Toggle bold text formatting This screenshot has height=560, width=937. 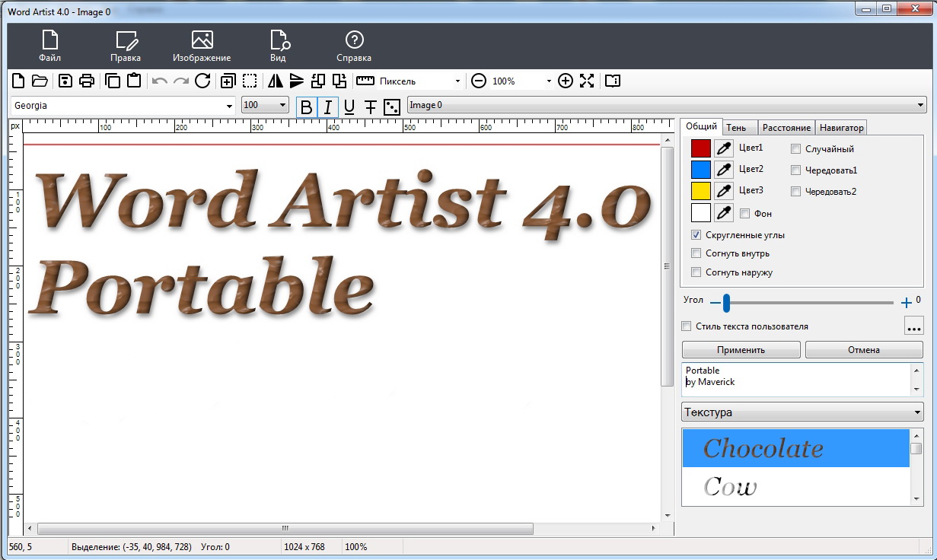click(x=306, y=107)
